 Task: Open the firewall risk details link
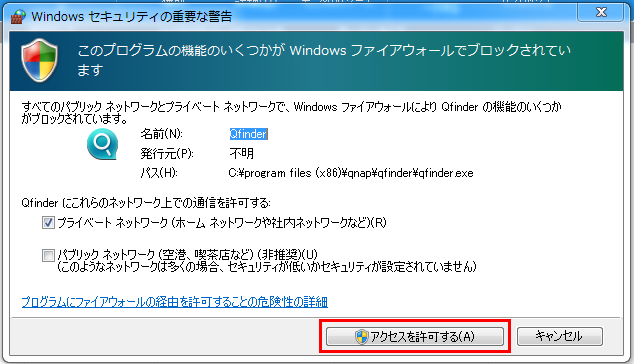pyautogui.click(x=174, y=302)
